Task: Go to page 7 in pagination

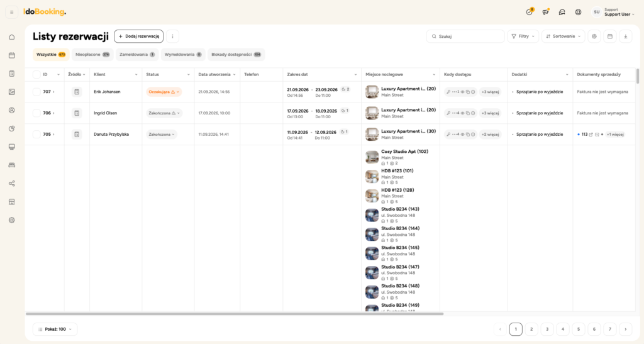Action: (x=610, y=330)
